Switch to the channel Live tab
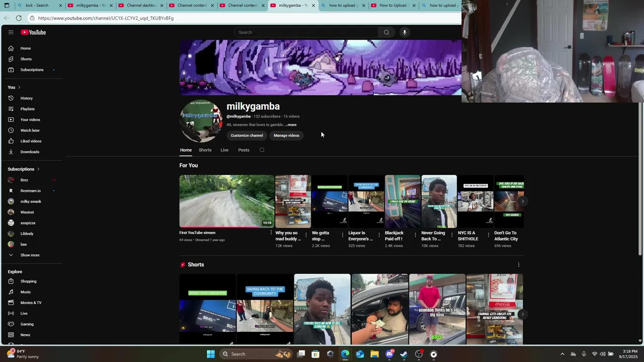Screen dimensions: 644x362 (x=224, y=150)
